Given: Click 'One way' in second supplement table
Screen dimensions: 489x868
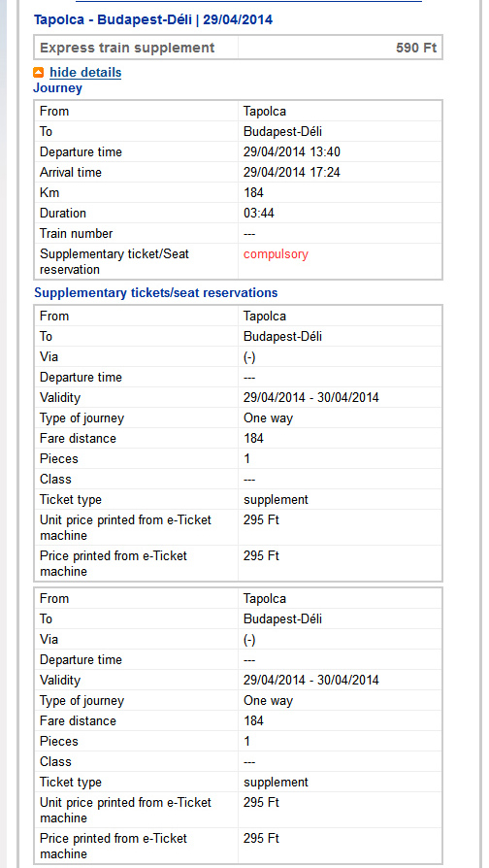Looking at the screenshot, I should click(x=269, y=700).
